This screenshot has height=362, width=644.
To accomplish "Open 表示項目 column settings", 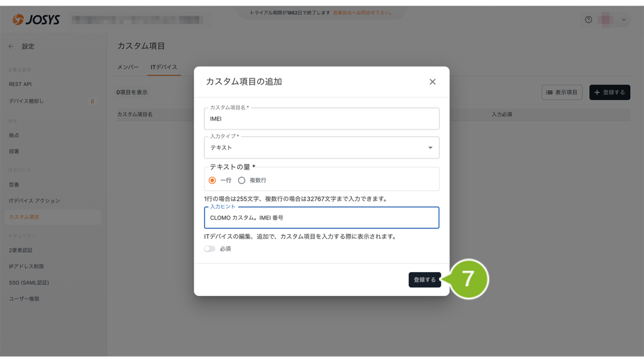I will [562, 92].
